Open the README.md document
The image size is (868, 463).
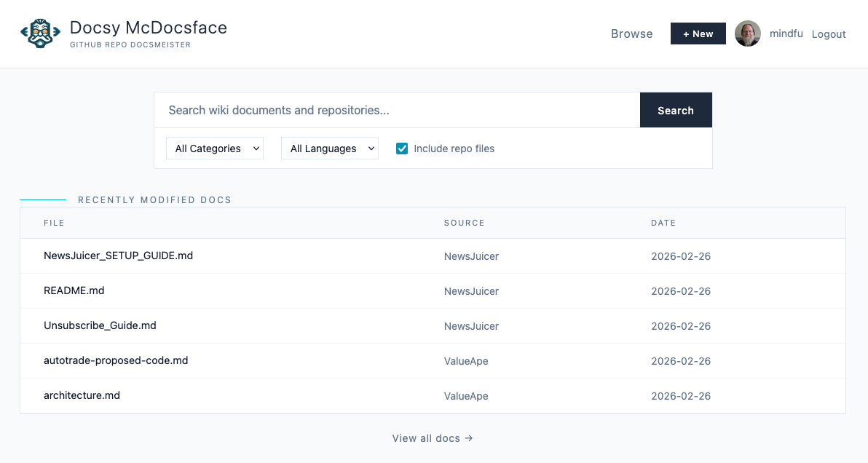pos(74,290)
